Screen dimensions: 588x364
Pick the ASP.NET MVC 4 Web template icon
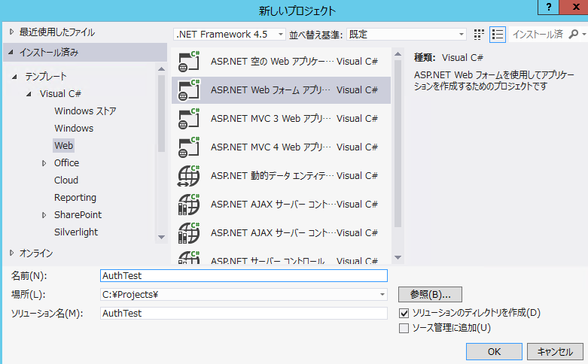[189, 147]
